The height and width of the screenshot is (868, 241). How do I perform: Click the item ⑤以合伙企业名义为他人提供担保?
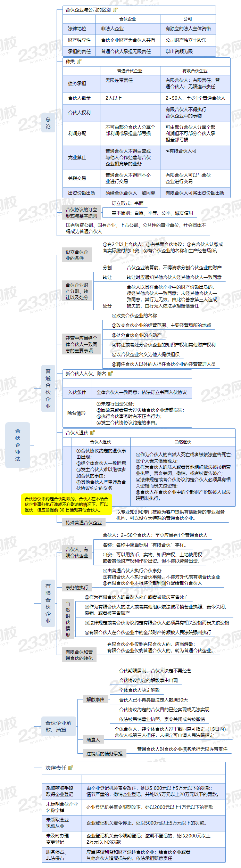pos(146,354)
